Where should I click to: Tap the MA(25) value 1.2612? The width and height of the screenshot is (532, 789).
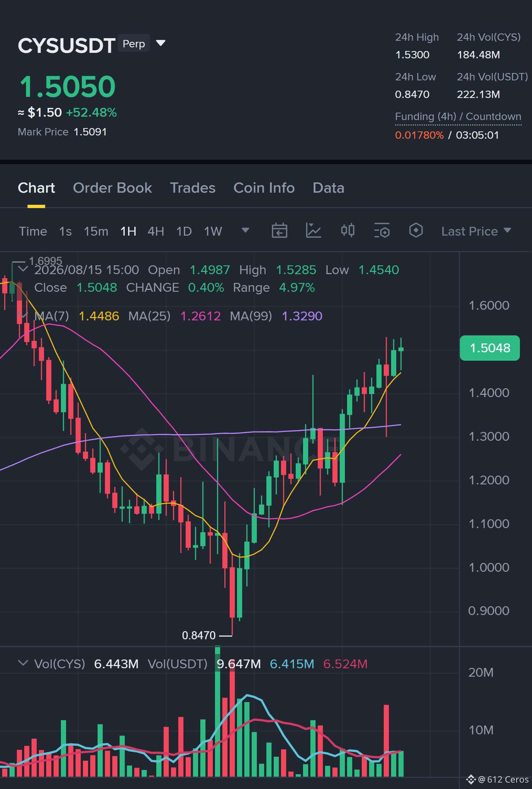[201, 316]
